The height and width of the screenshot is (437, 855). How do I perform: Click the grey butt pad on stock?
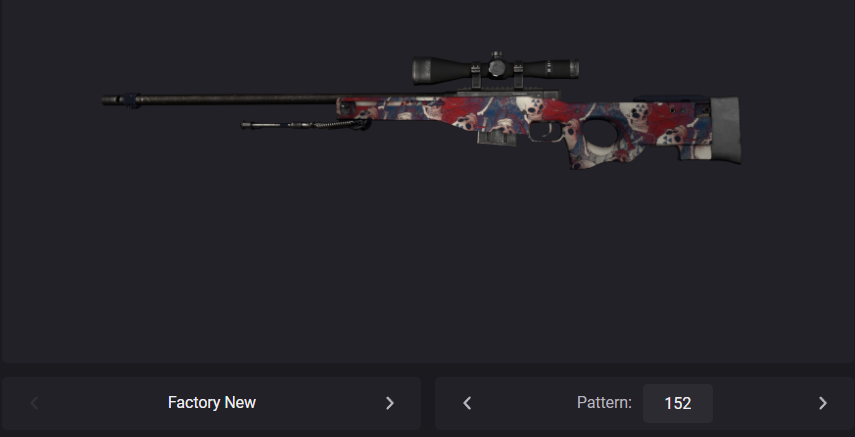coord(726,130)
